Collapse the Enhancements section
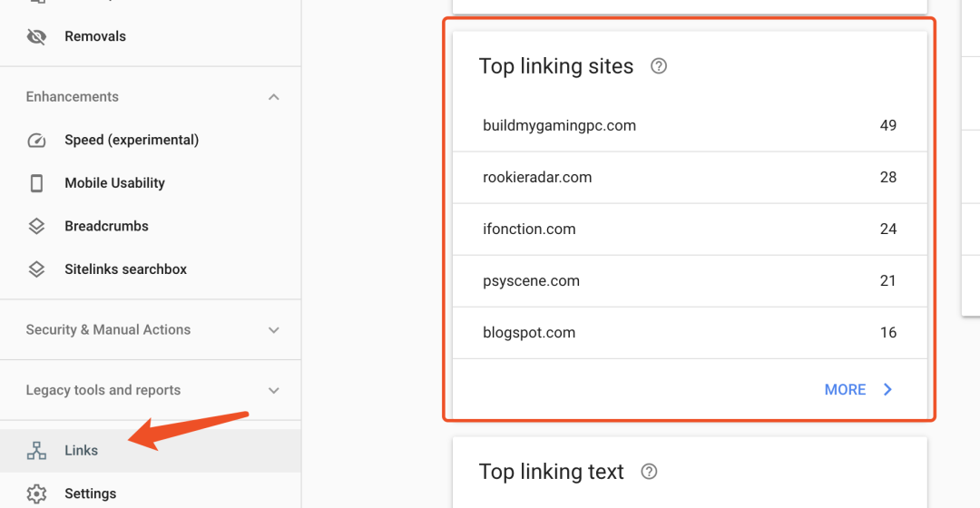This screenshot has height=508, width=980. coord(274,97)
